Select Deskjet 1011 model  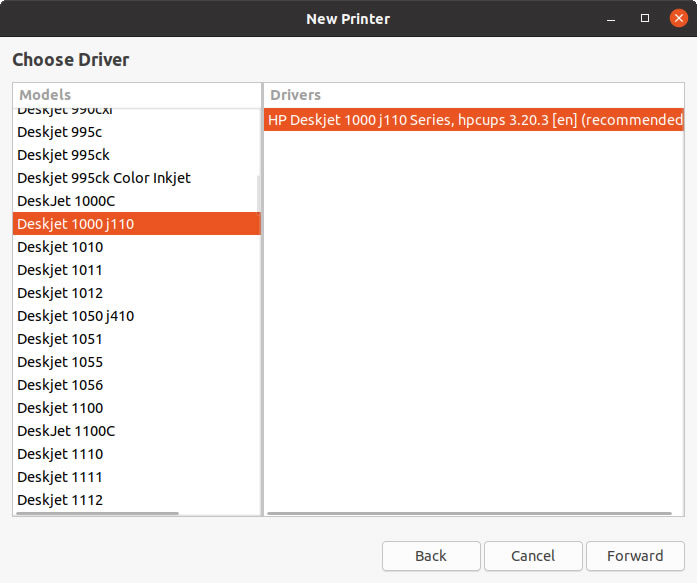136,270
